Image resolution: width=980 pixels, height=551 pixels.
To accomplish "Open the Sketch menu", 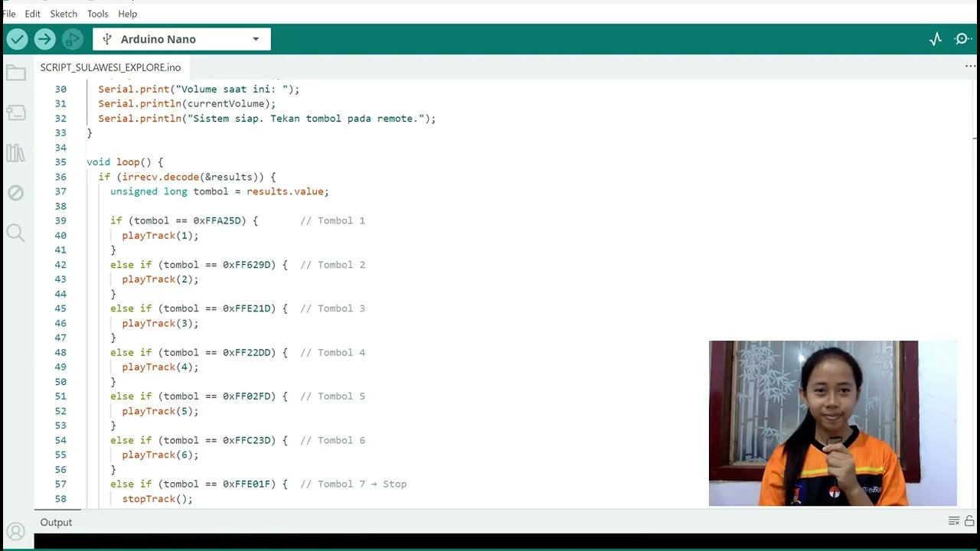I will click(64, 14).
